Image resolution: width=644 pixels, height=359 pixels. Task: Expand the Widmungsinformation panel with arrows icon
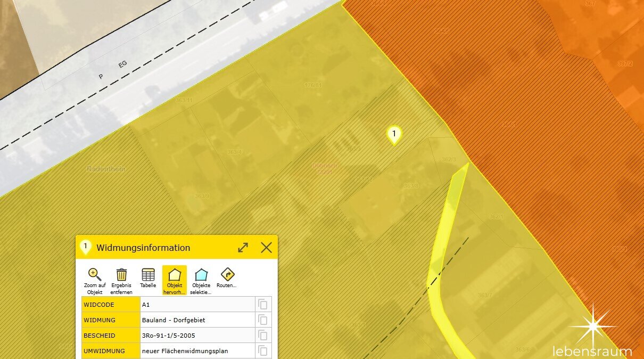(243, 248)
